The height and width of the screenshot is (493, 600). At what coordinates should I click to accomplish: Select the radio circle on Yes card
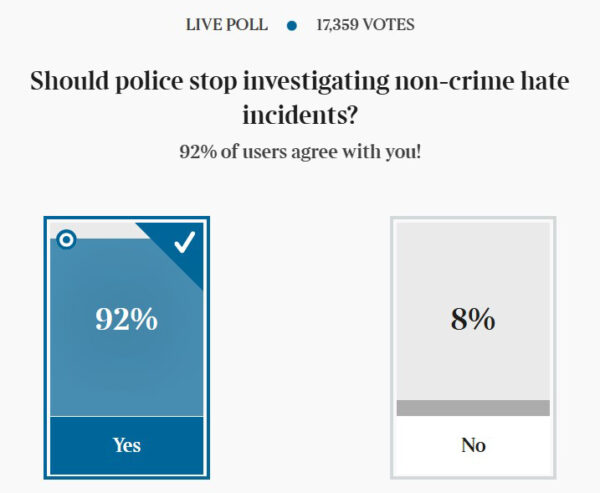(x=66, y=240)
